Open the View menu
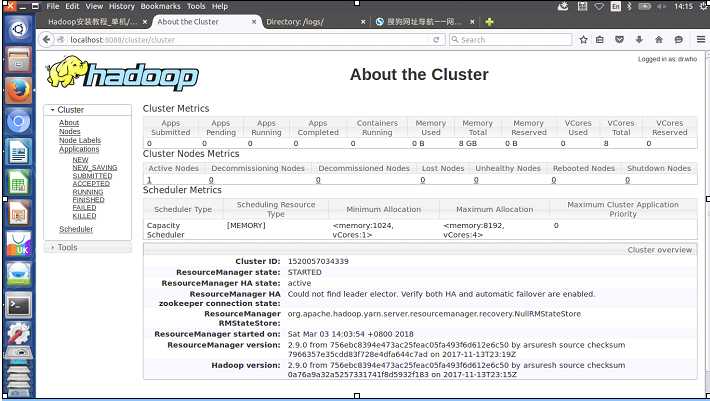 pyautogui.click(x=94, y=6)
